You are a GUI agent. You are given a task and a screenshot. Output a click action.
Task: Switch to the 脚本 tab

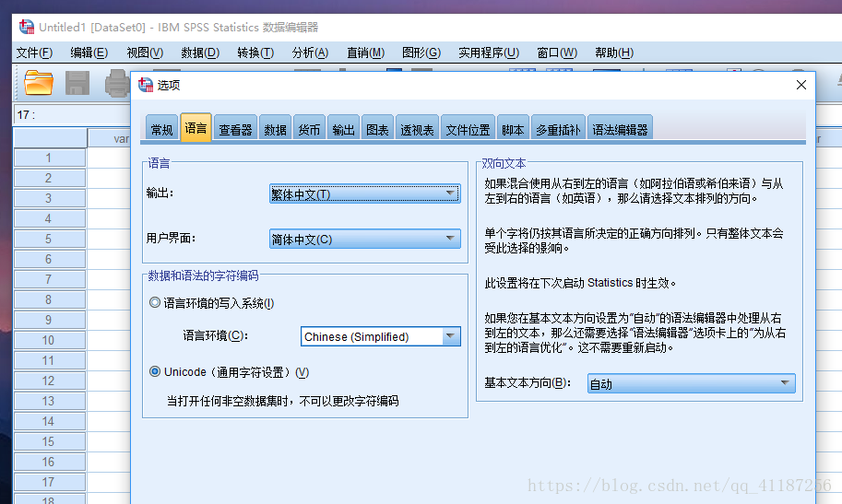coord(513,129)
